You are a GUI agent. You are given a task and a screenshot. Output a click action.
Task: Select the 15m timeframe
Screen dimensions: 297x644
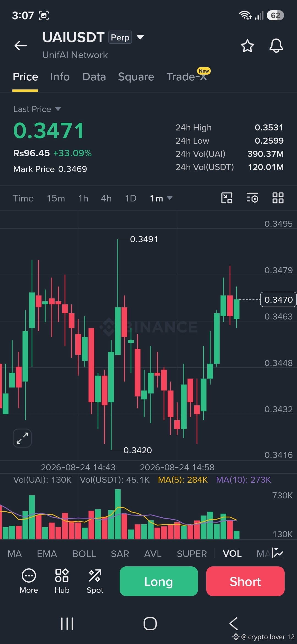(x=56, y=198)
